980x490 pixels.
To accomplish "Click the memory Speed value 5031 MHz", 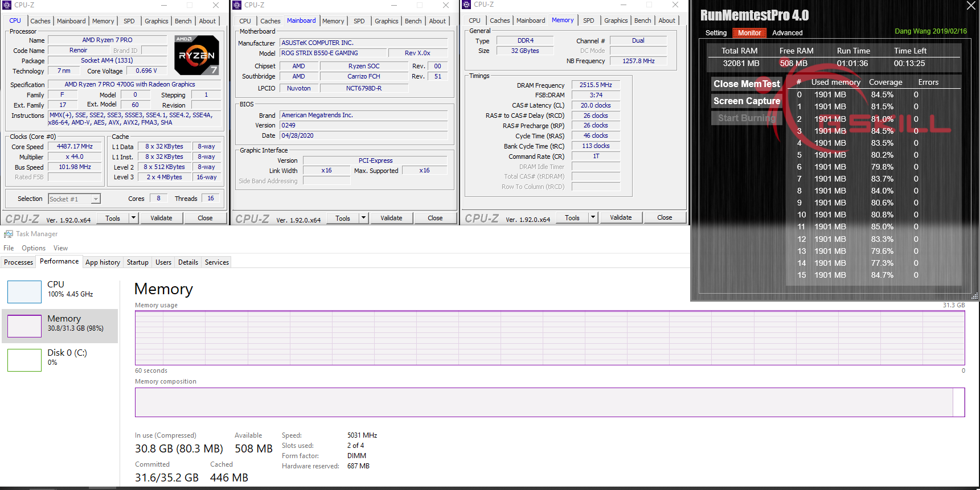I will click(x=362, y=435).
